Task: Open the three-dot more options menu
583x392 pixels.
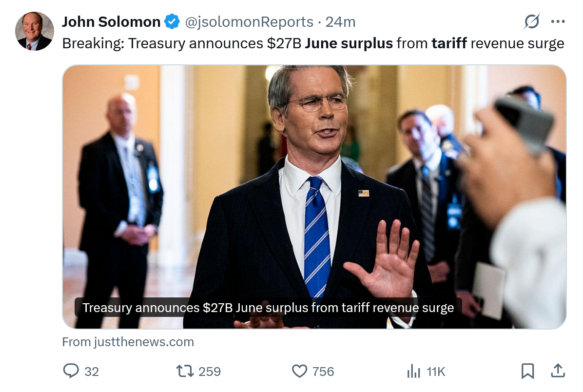Action: click(x=557, y=21)
